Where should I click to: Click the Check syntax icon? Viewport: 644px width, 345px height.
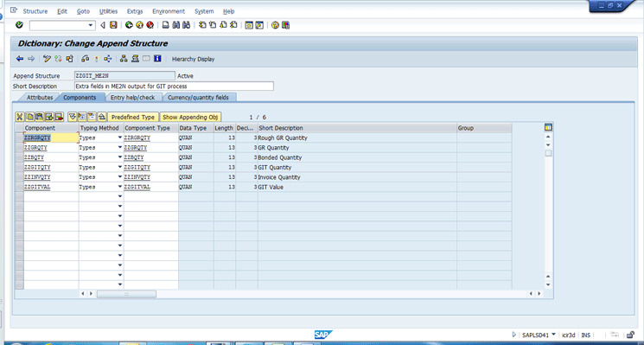click(86, 59)
